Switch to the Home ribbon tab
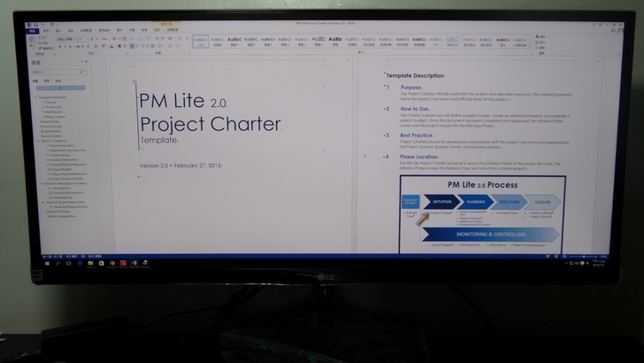 46,31
